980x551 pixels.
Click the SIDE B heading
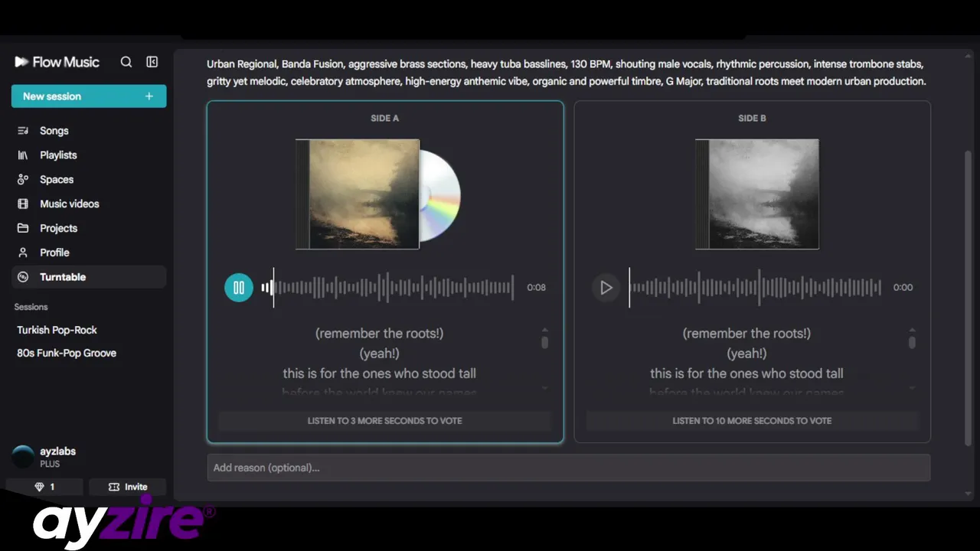[x=752, y=118]
